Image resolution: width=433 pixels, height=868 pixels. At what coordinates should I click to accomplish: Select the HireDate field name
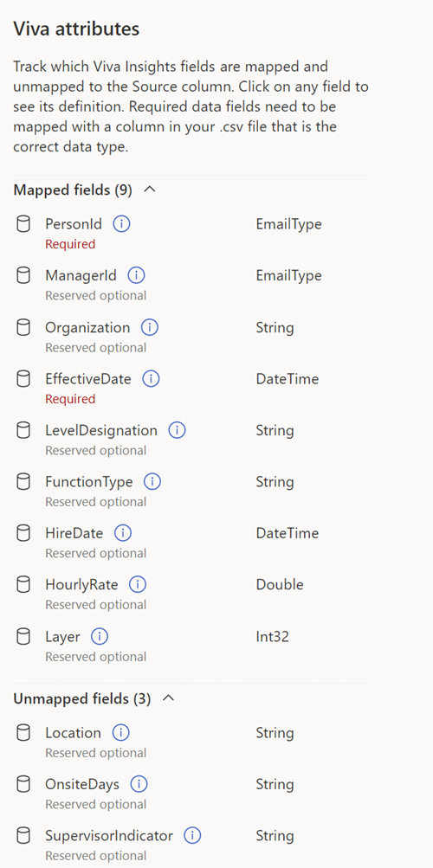point(74,534)
